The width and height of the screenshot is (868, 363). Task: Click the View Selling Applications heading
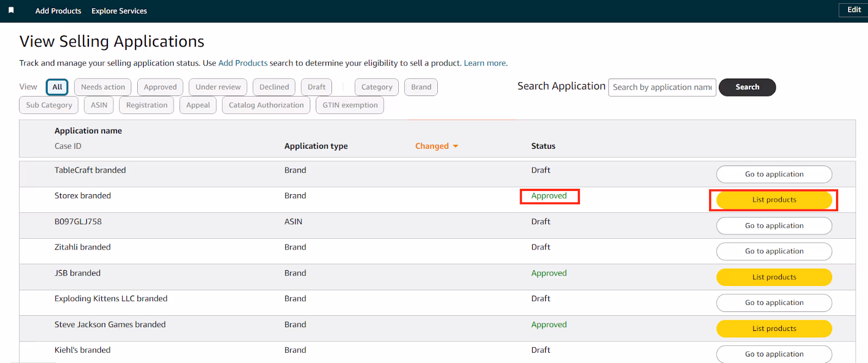[112, 41]
